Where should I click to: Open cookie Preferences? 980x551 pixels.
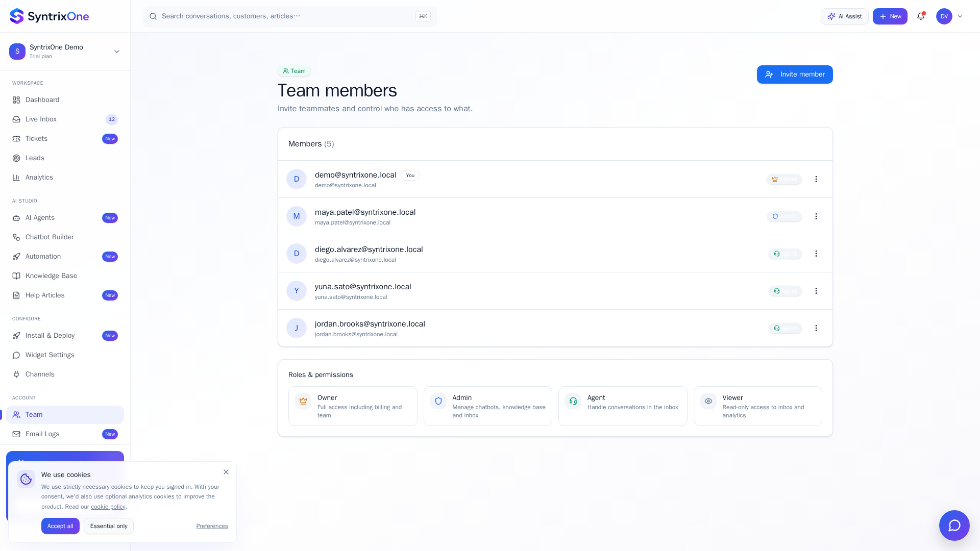tap(212, 526)
